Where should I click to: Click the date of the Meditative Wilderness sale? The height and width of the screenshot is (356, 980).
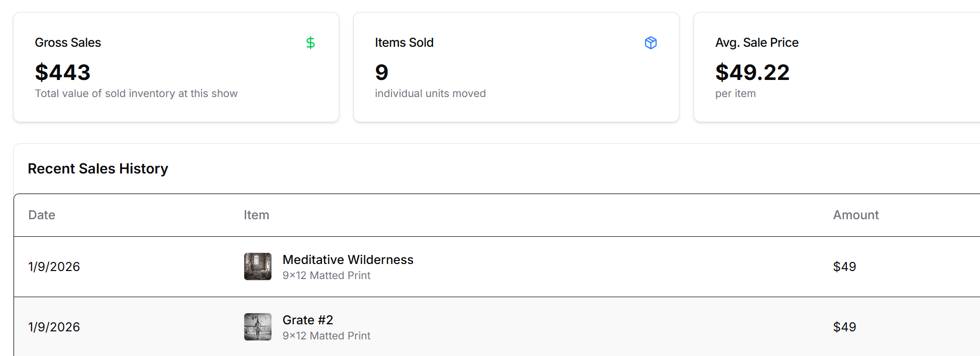tap(54, 266)
